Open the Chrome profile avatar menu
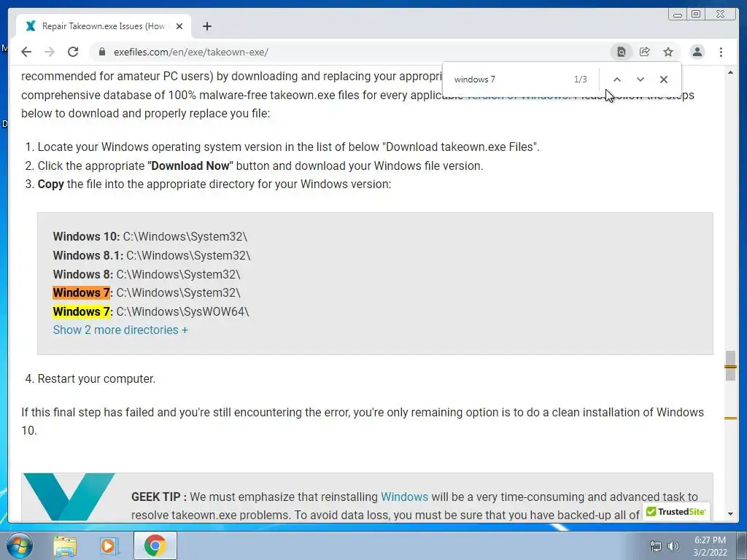The height and width of the screenshot is (560, 747). [x=697, y=52]
